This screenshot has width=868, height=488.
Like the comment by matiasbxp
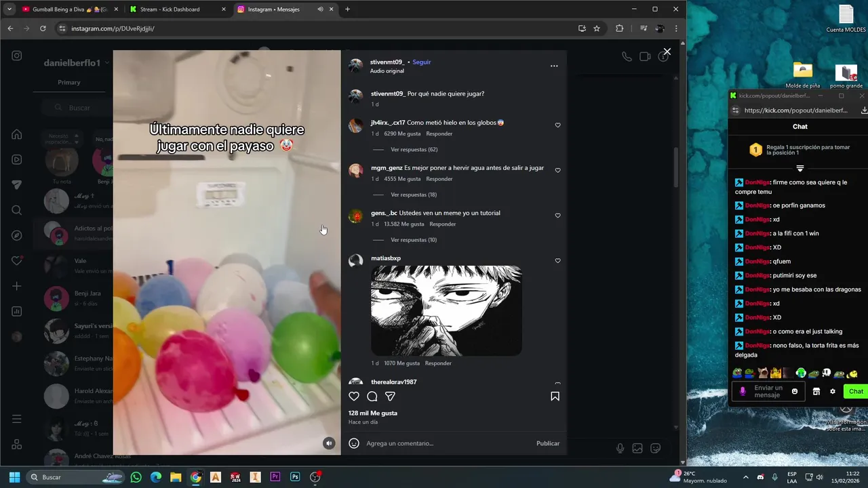click(x=558, y=261)
